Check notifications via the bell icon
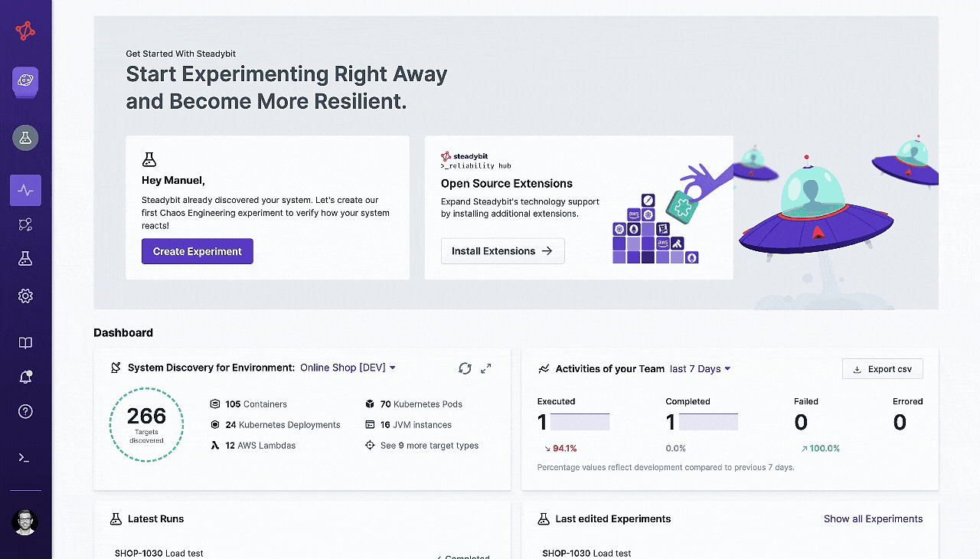The height and width of the screenshot is (559, 980). [x=25, y=376]
